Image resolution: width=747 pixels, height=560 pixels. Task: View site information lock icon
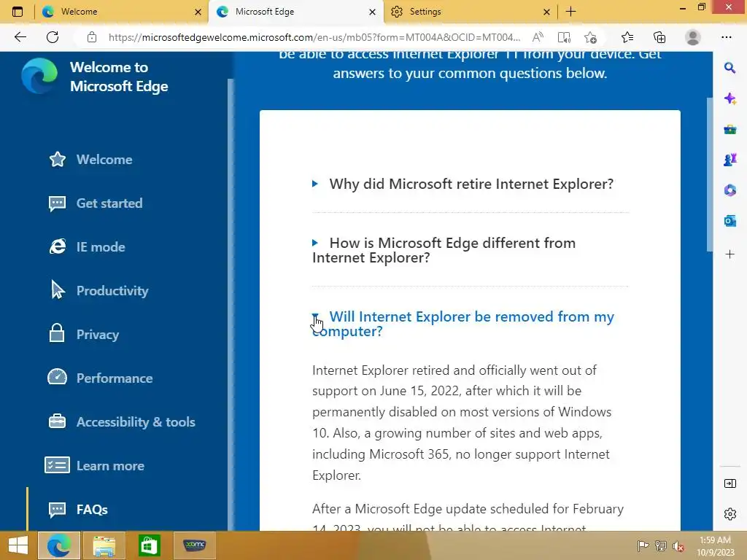[x=92, y=37]
